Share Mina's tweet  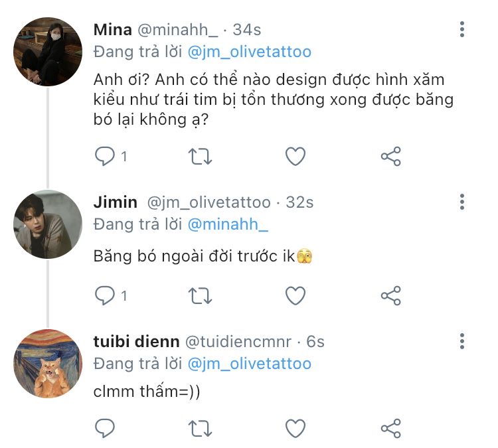point(390,157)
